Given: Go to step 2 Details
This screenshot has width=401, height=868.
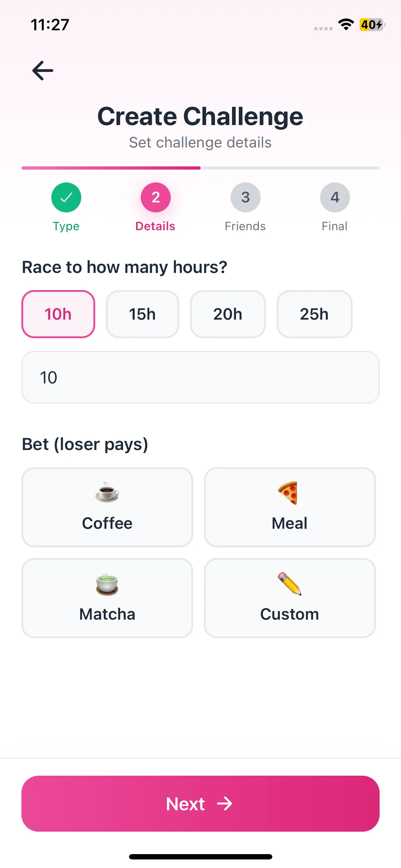Looking at the screenshot, I should tap(155, 197).
